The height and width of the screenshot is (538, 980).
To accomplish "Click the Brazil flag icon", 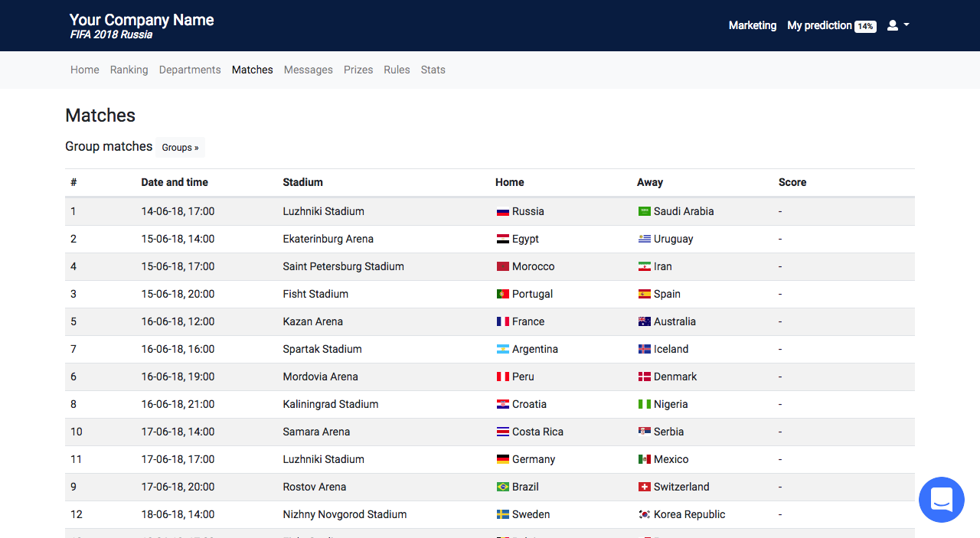I will (x=503, y=487).
